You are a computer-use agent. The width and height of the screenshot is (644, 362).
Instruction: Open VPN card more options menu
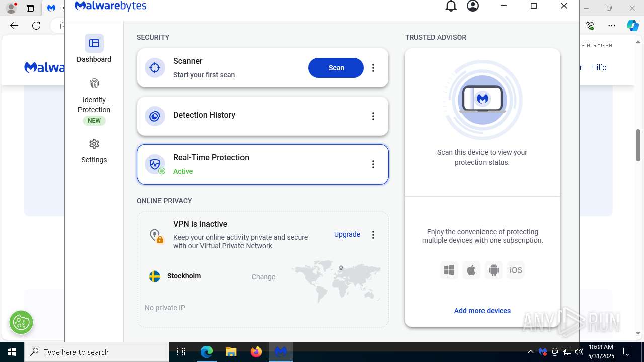click(x=373, y=235)
